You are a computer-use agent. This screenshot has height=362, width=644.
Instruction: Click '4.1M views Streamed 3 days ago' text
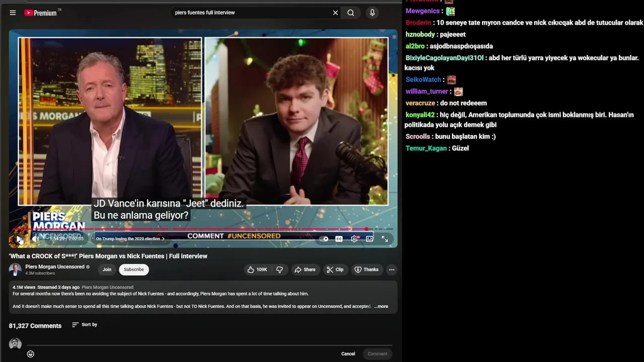tap(46, 287)
